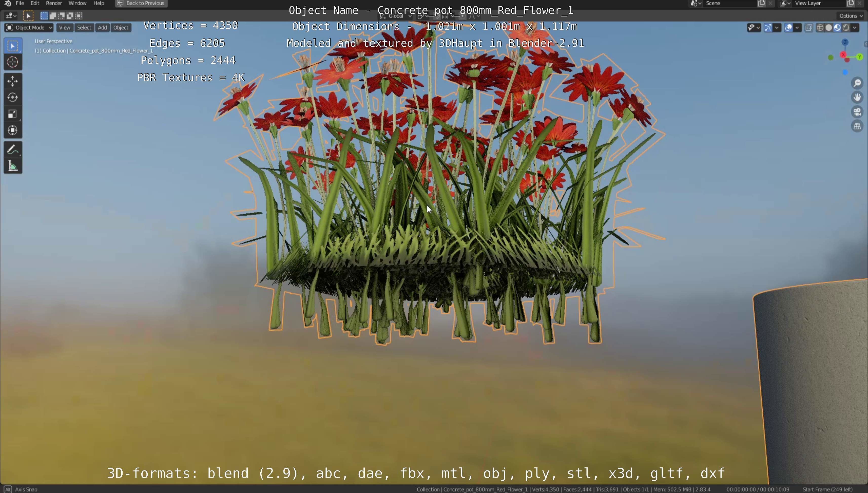Expand the sidebar with the small arrow
868x493 pixels.
[x=866, y=44]
